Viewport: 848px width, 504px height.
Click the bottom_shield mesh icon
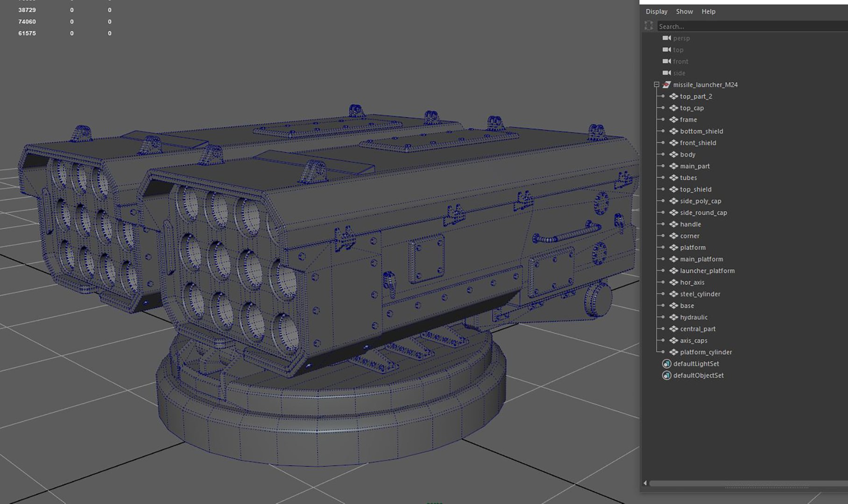click(673, 131)
